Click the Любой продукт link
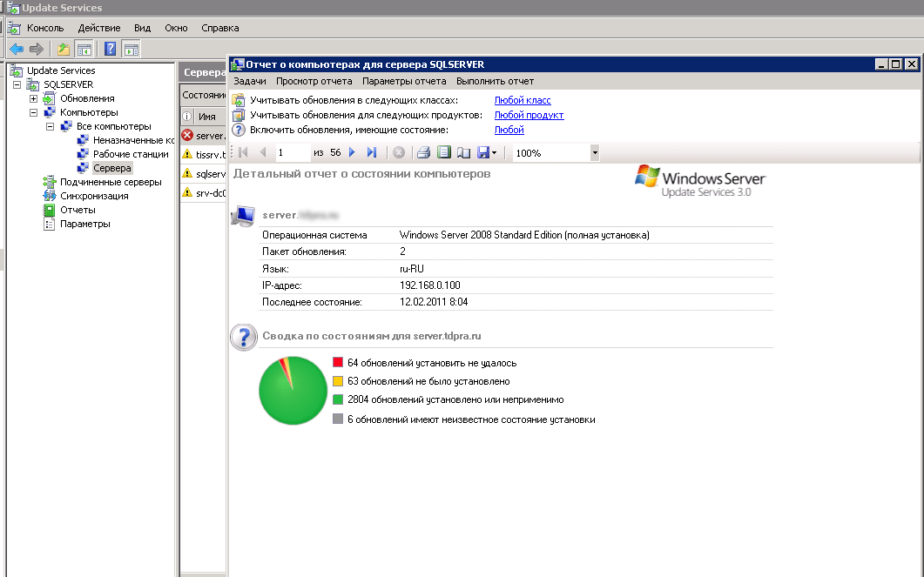Viewport: 924px width, 577px height. pos(529,115)
